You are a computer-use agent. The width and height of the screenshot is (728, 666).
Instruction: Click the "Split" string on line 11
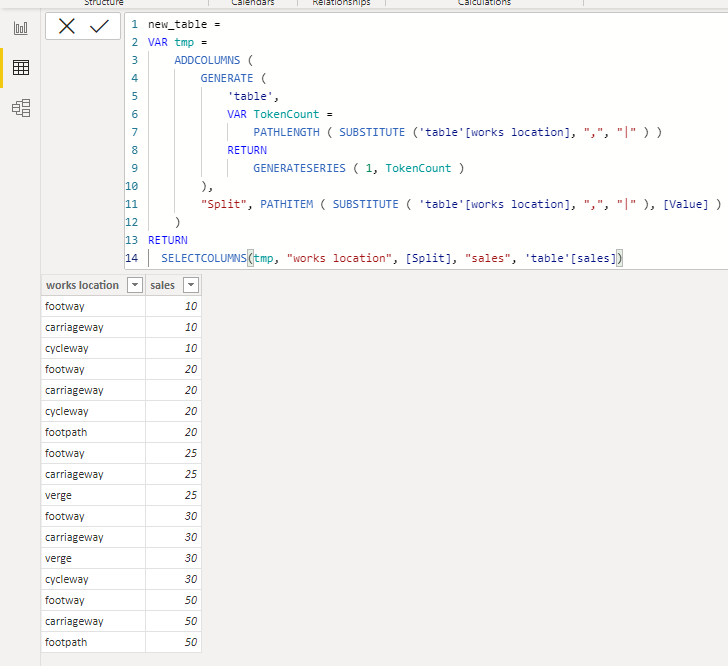click(x=223, y=204)
